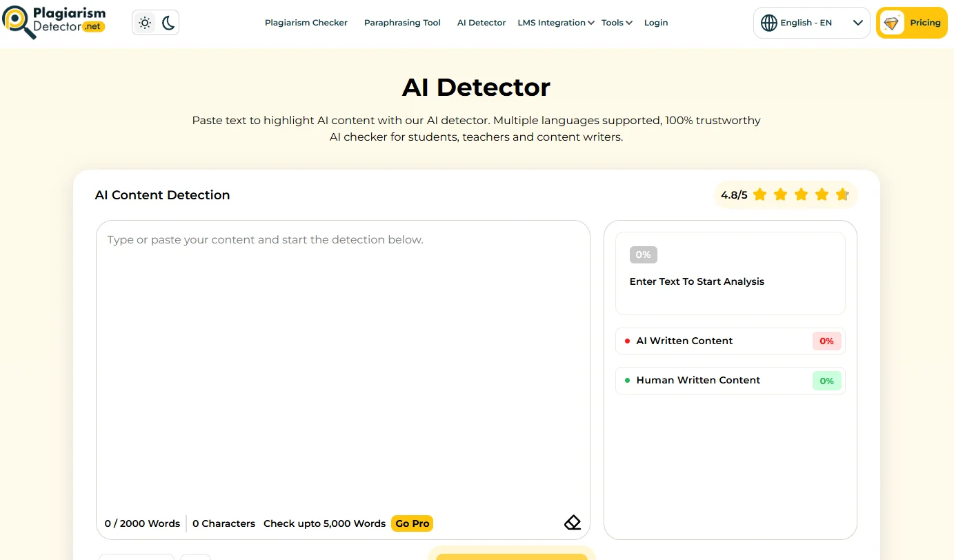Open AI Detector nav link

(481, 23)
